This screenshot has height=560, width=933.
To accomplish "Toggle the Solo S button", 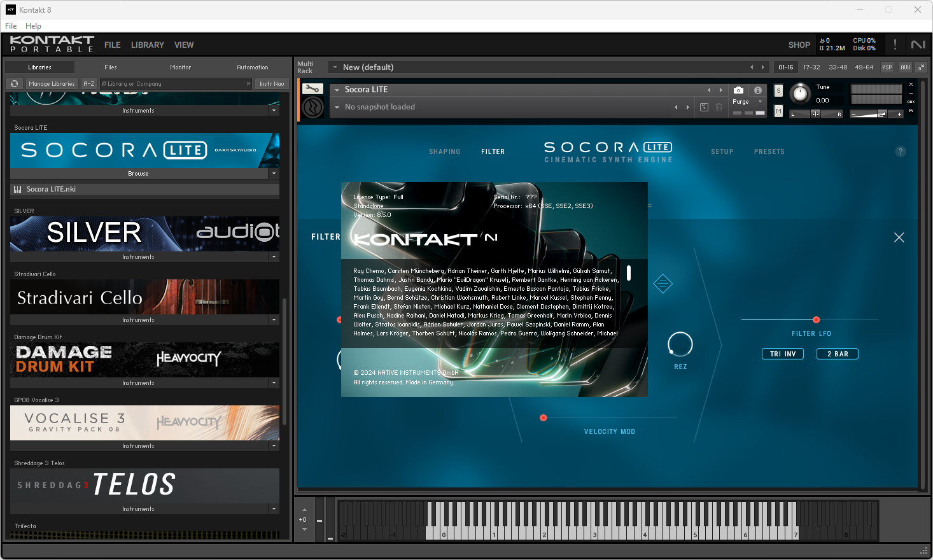I will click(x=778, y=91).
